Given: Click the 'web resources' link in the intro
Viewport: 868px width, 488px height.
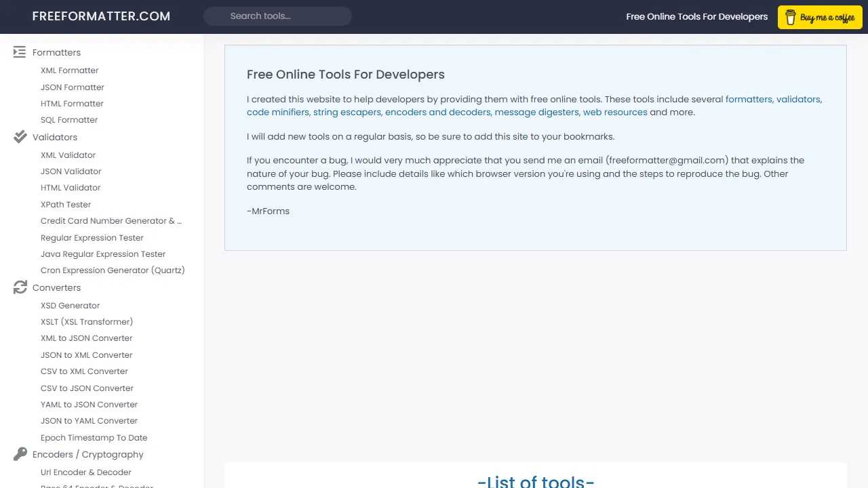Looking at the screenshot, I should tap(614, 112).
